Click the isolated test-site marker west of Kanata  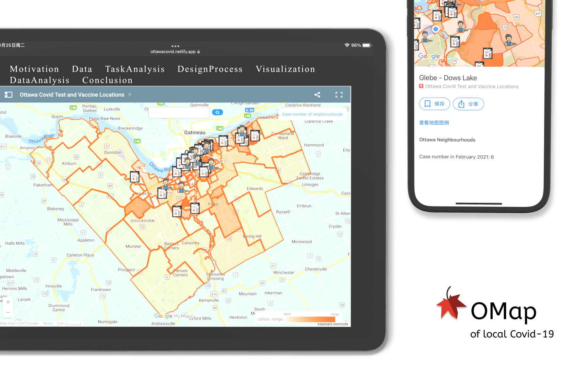[x=135, y=177]
